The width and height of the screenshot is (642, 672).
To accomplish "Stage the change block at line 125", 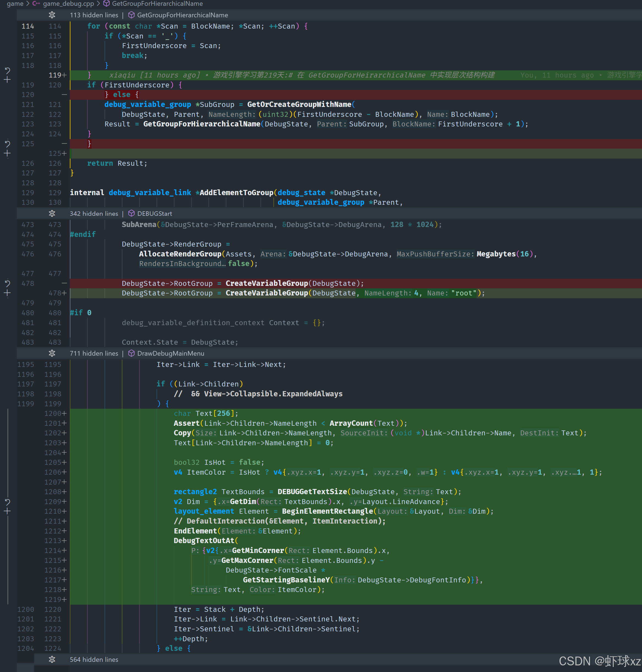I will coord(7,154).
